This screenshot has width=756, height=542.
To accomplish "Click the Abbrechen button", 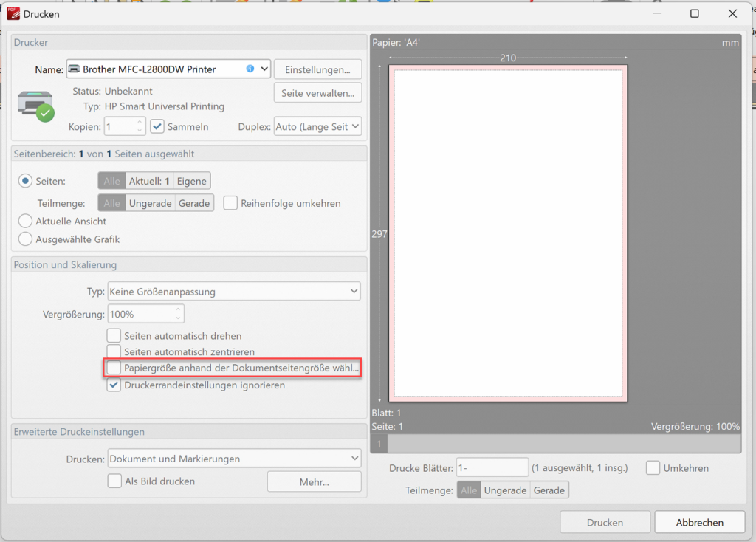I will [x=699, y=522].
